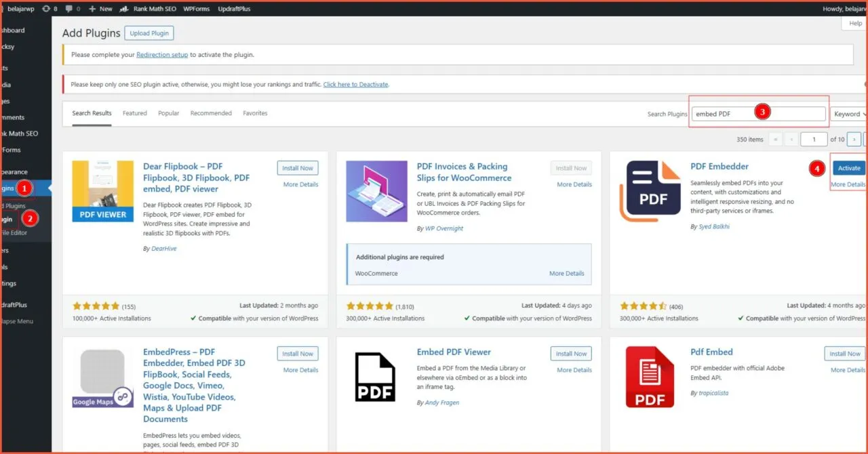The image size is (868, 454).
Task: Click the red Pdf Embed plugin icon
Action: [649, 377]
